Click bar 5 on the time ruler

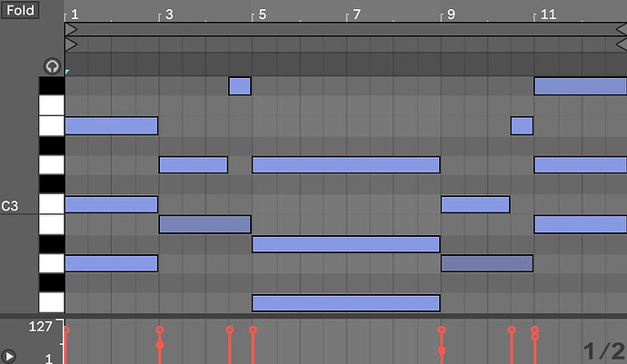(261, 15)
